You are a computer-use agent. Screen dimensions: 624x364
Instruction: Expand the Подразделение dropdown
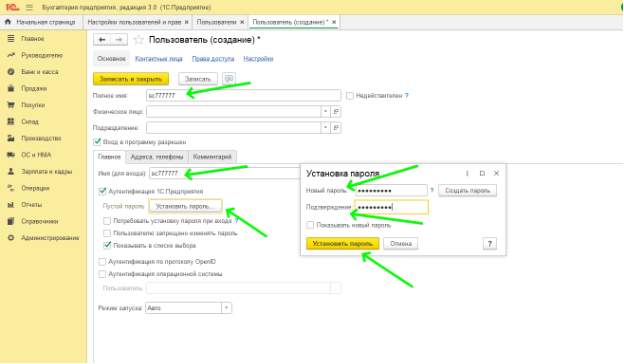point(326,128)
